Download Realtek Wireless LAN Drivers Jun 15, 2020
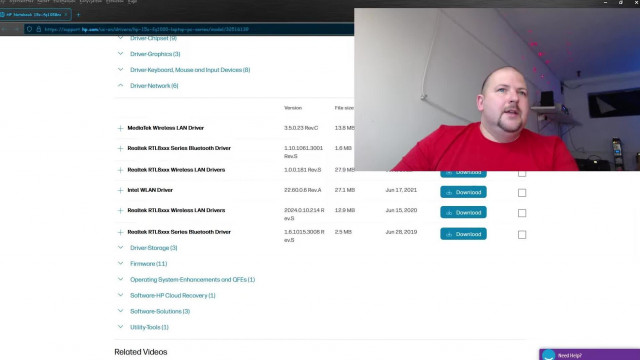Viewport: 640px width, 360px height. click(463, 213)
